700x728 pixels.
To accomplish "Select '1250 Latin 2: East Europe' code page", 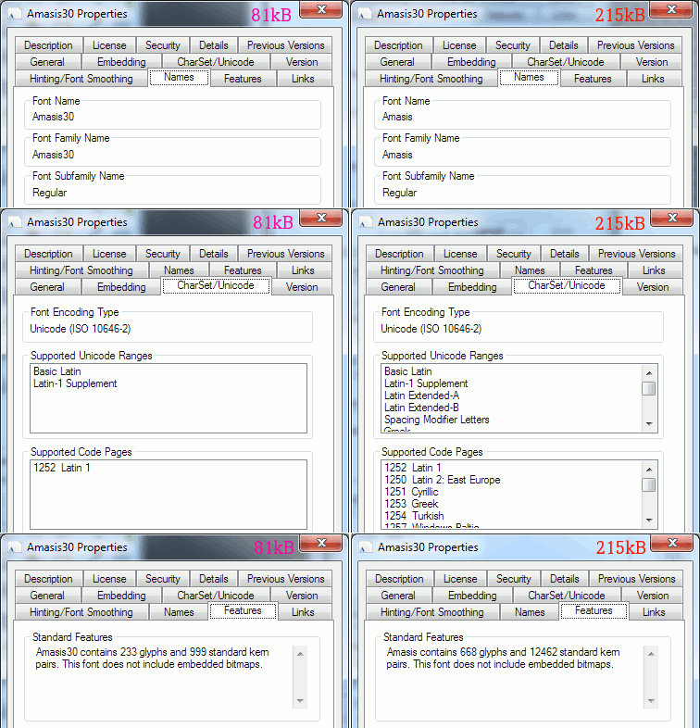I will tap(443, 480).
